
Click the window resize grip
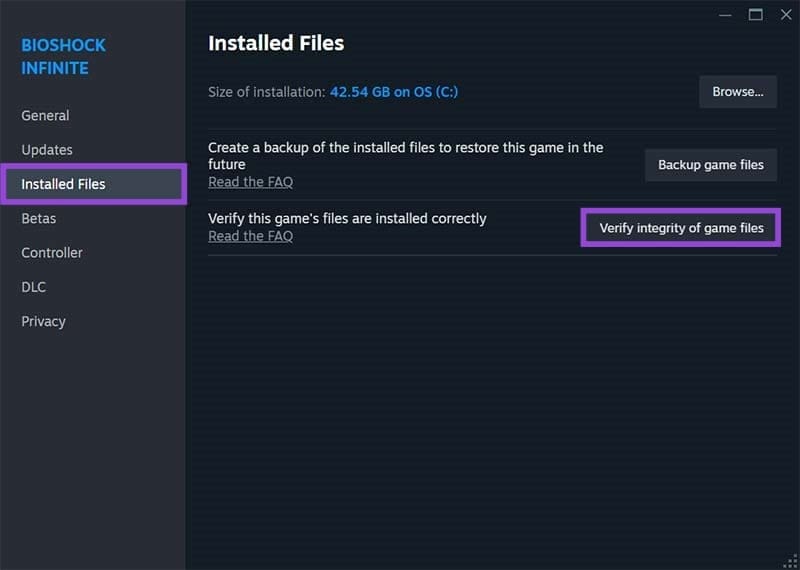point(790,561)
